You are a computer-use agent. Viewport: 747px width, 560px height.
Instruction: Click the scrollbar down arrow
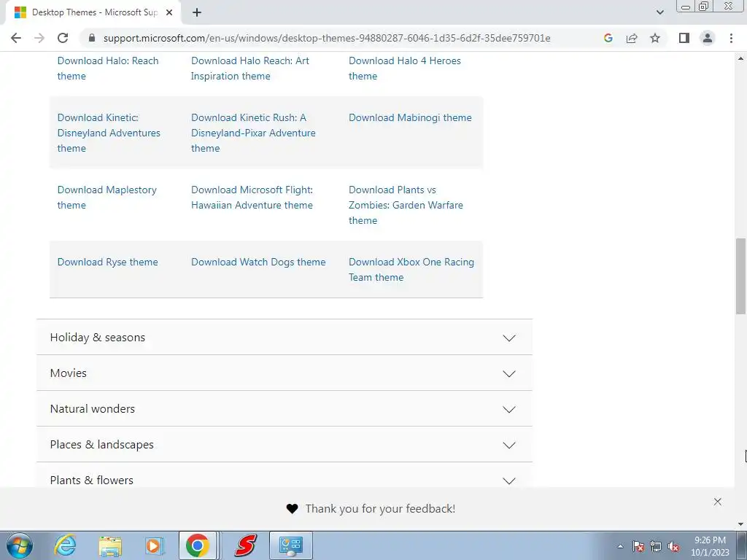click(x=740, y=524)
